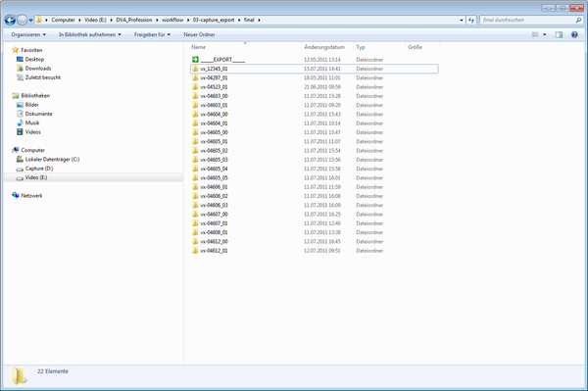Click the folder name vx-04612_01

(214, 251)
